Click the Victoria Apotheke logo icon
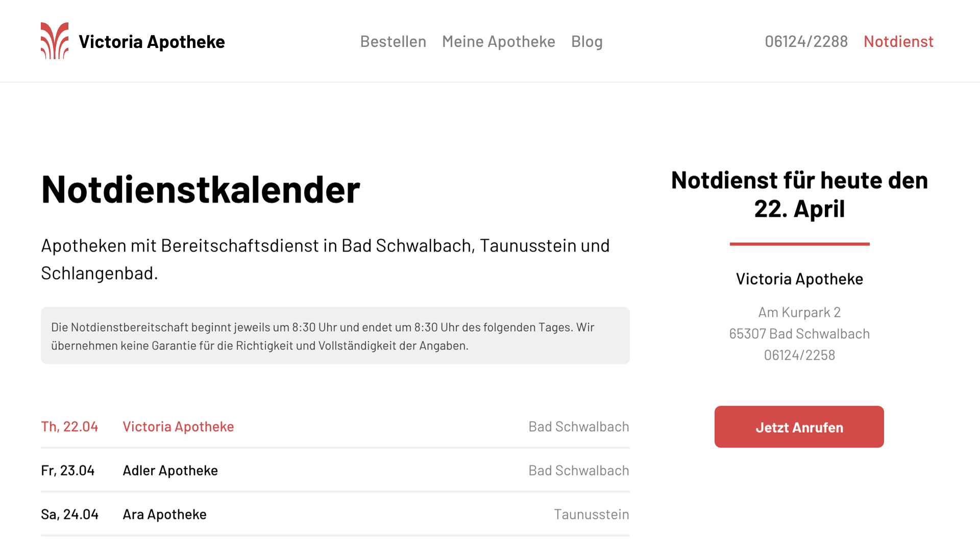Viewport: 980px width, 551px height. pyautogui.click(x=55, y=41)
